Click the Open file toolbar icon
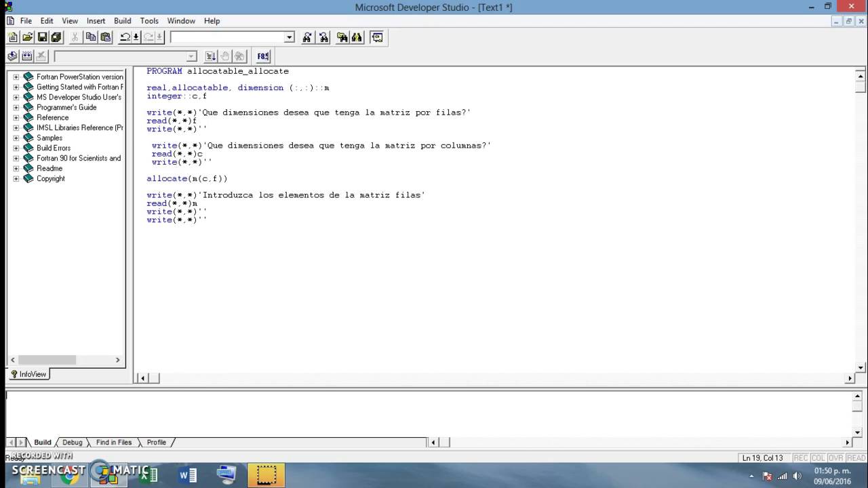This screenshot has height=488, width=868. (27, 37)
